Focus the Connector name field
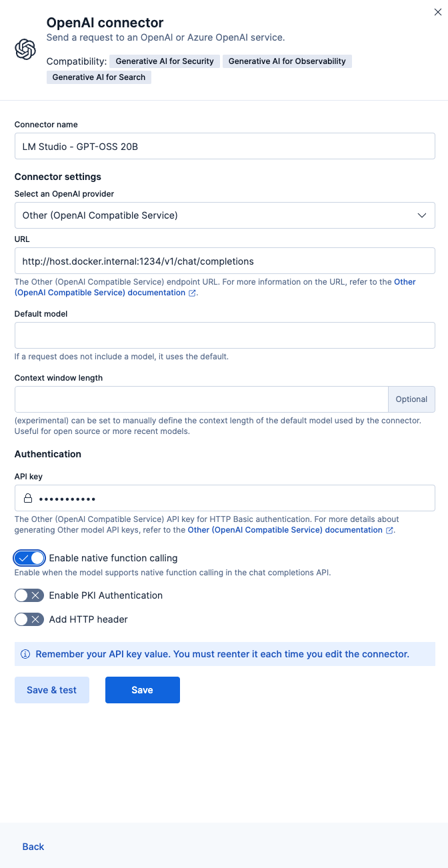The height and width of the screenshot is (868, 448). point(225,146)
